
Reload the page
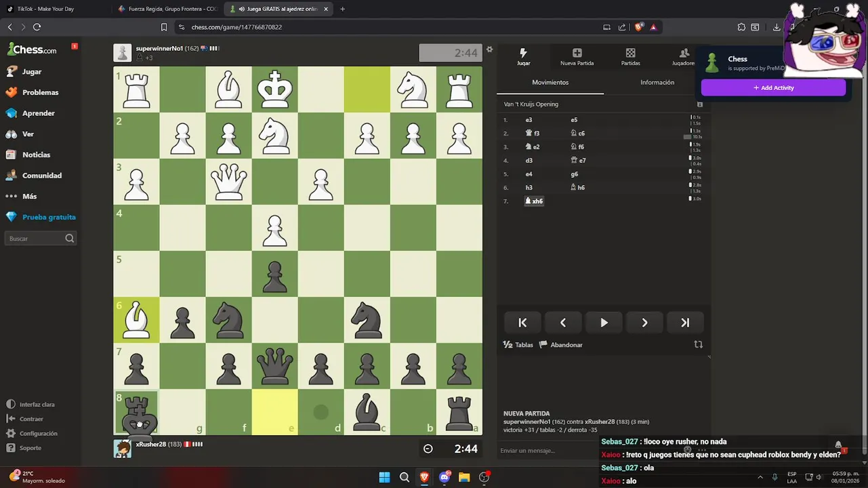(x=37, y=27)
